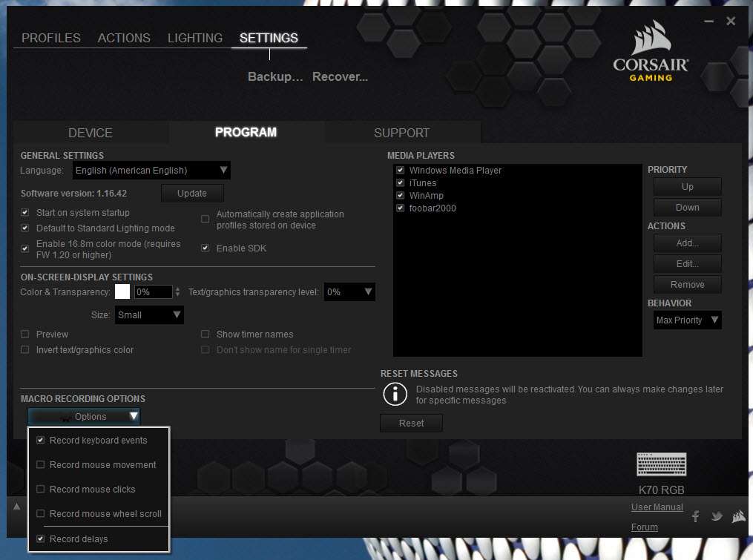
Task: Minimize the Corsair utility window
Action: [x=708, y=22]
